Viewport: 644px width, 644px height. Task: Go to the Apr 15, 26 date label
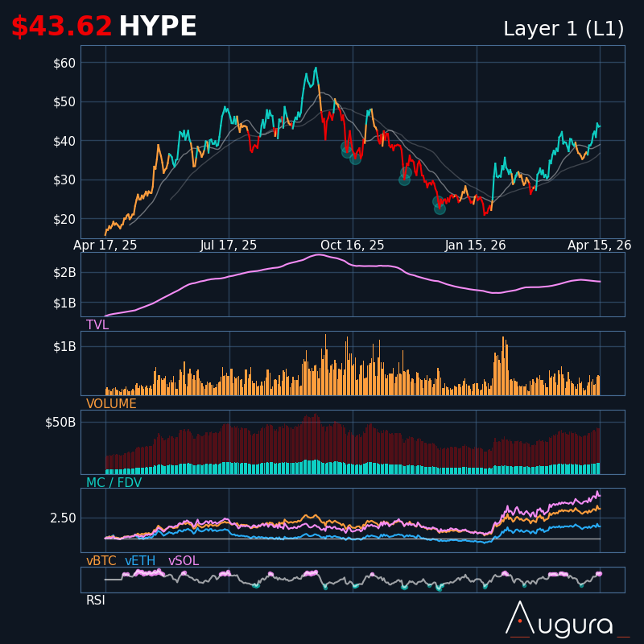pos(600,246)
